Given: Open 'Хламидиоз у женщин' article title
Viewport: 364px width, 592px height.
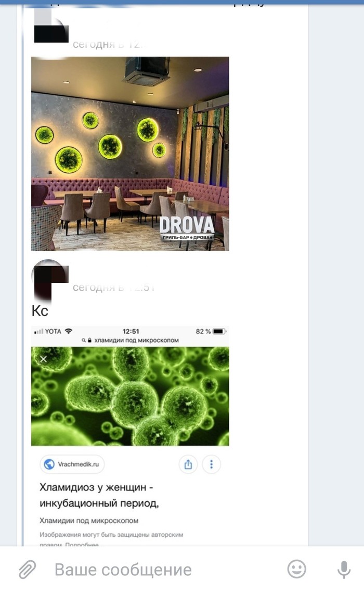Looking at the screenshot, I should pyautogui.click(x=99, y=495).
